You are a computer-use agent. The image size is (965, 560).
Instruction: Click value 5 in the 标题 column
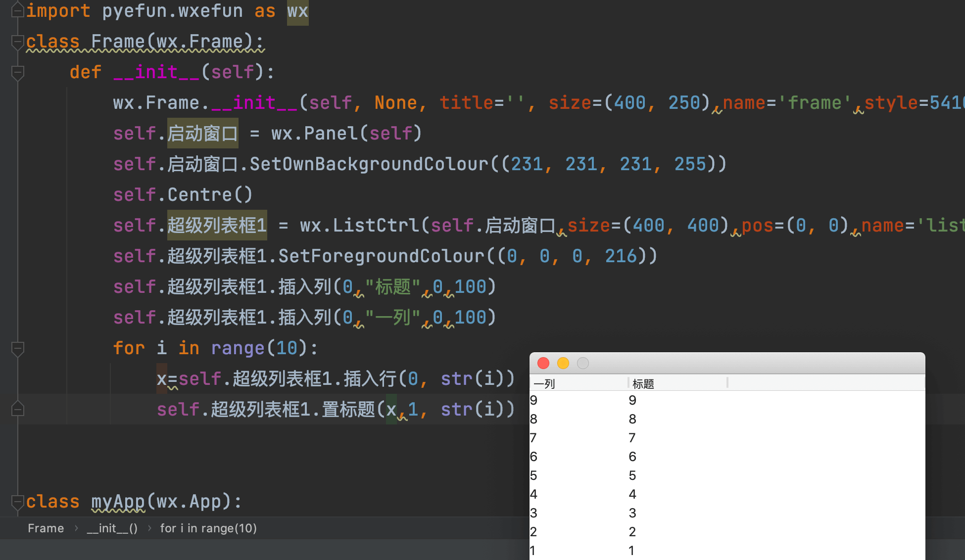pos(632,475)
